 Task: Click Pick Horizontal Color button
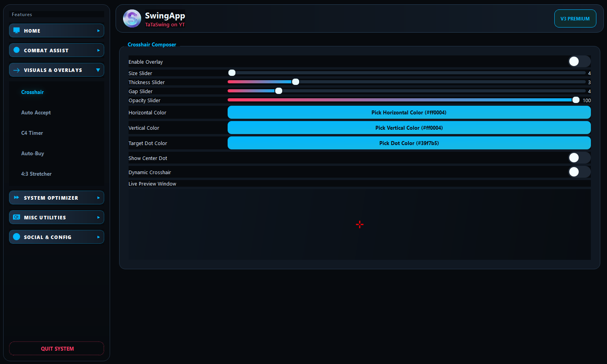(409, 112)
